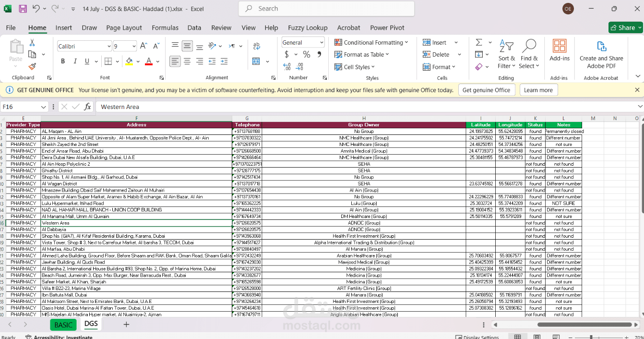The height and width of the screenshot is (339, 644).
Task: Click the Redo arrow icon
Action: (55, 9)
